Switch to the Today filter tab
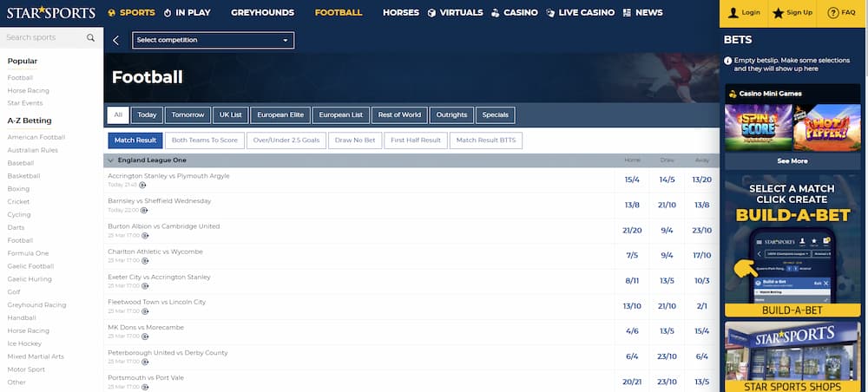 click(x=147, y=114)
